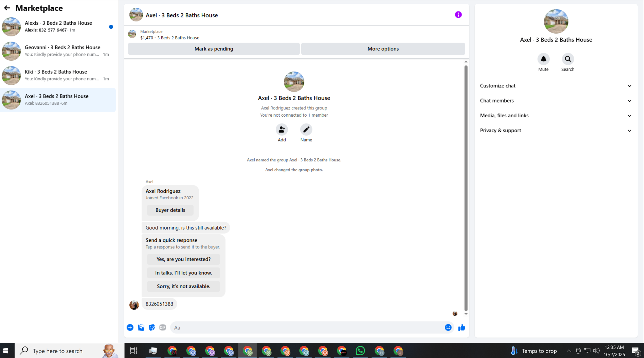This screenshot has height=358, width=644.
Task: Open the GIF picker
Action: point(162,327)
